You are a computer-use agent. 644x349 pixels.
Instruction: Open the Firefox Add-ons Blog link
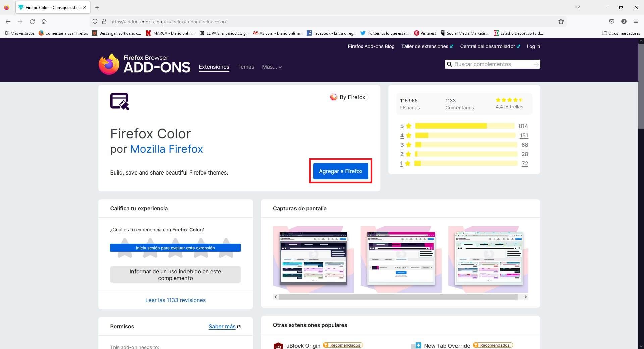coord(371,46)
